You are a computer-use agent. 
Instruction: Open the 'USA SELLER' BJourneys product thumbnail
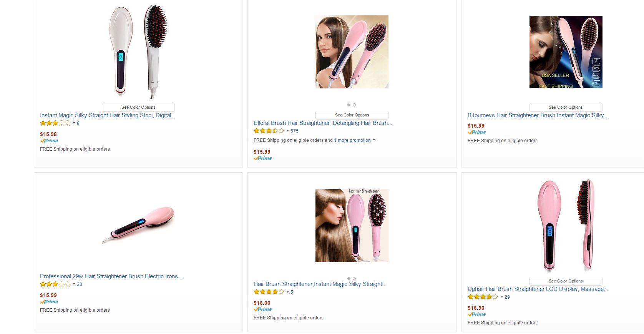(566, 52)
